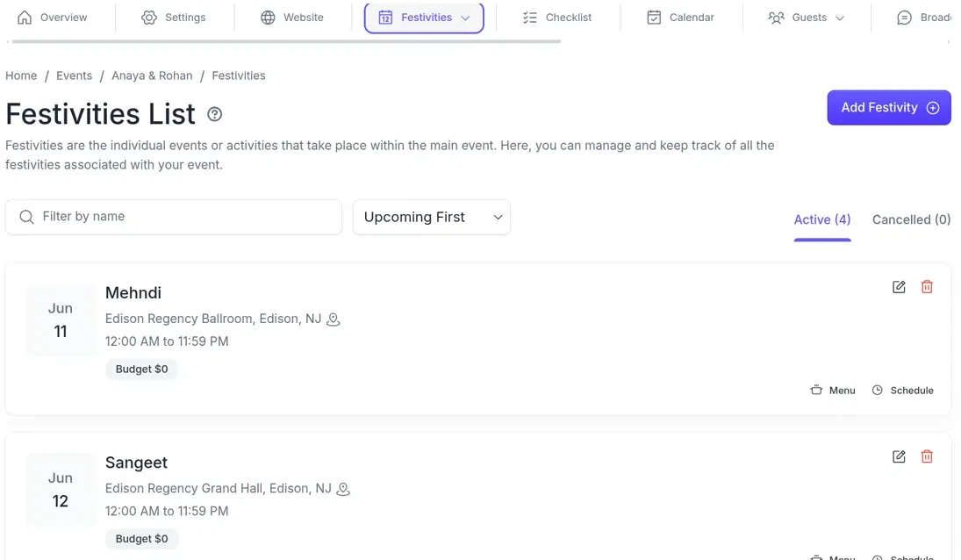
Task: Open the Menu for Mehndi
Action: tap(832, 391)
